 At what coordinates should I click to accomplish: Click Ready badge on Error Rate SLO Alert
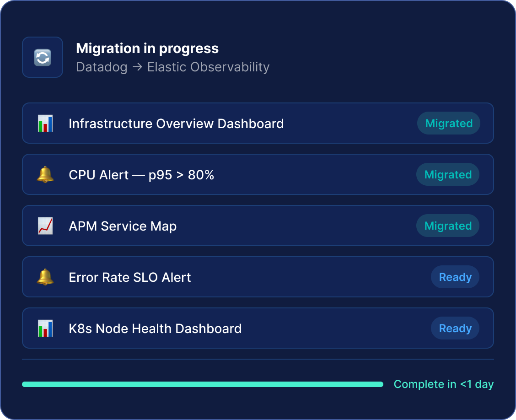pos(455,277)
